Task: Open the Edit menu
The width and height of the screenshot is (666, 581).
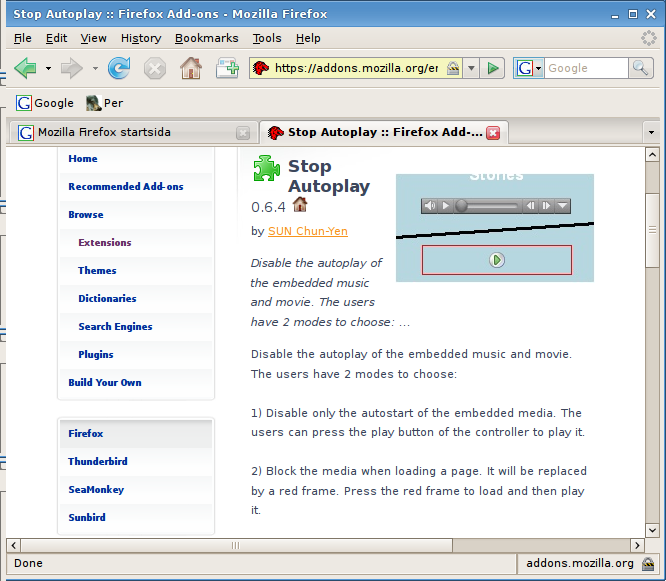Action: coord(56,38)
